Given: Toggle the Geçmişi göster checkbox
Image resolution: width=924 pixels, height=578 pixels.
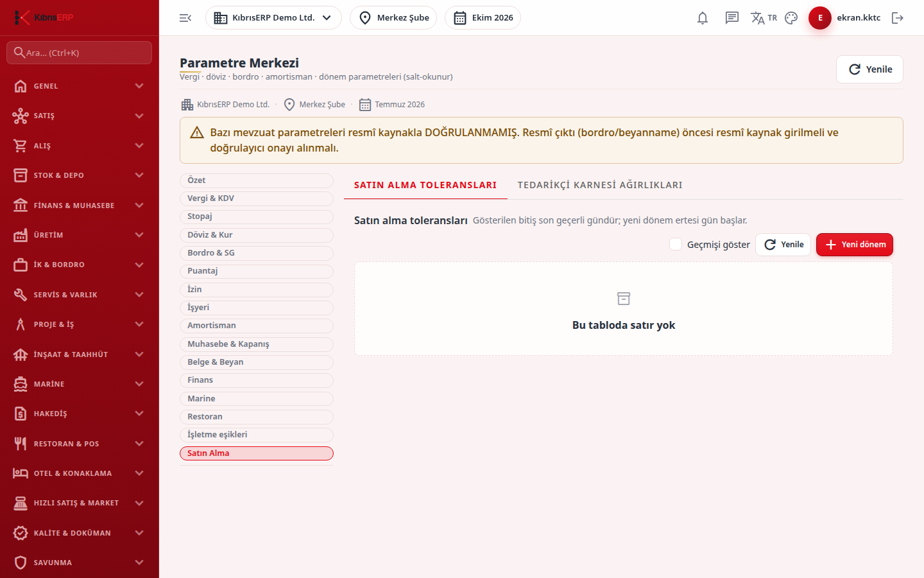Looking at the screenshot, I should [676, 244].
